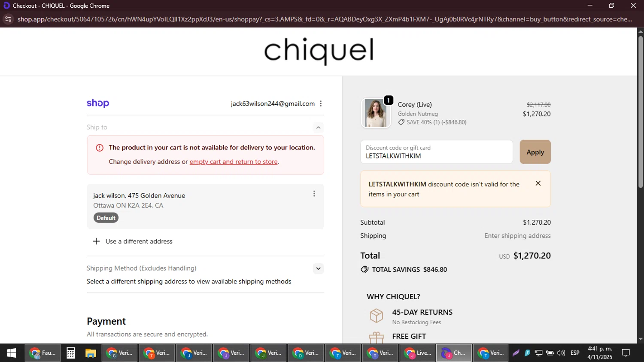Click the scrollbar down arrow
The image size is (644, 362).
coord(641,339)
